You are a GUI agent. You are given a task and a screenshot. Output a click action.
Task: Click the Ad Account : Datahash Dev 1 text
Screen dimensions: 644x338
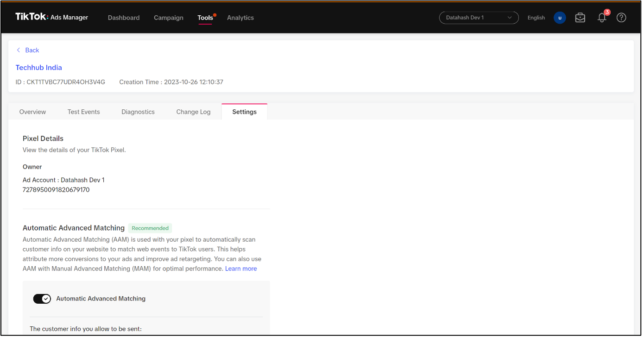(63, 180)
